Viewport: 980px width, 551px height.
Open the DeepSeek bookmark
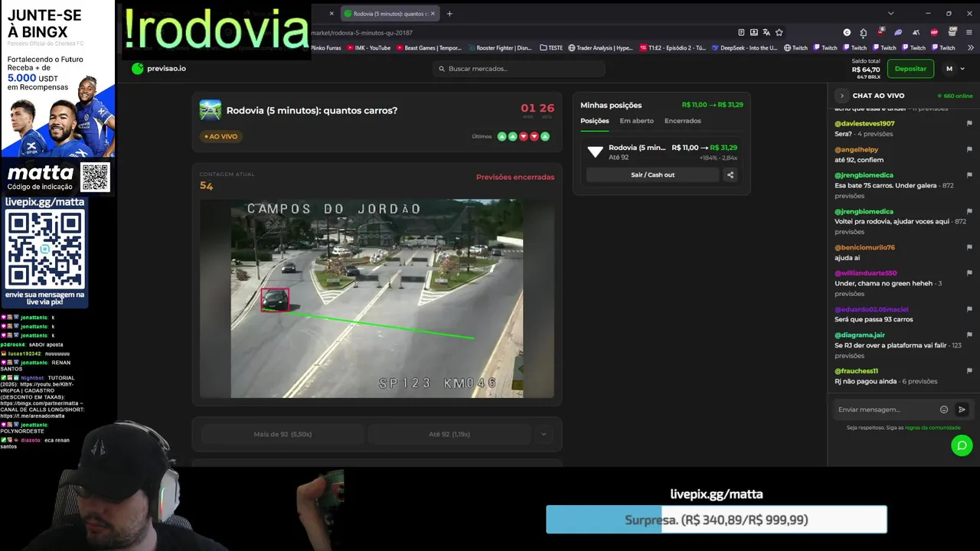pos(744,47)
